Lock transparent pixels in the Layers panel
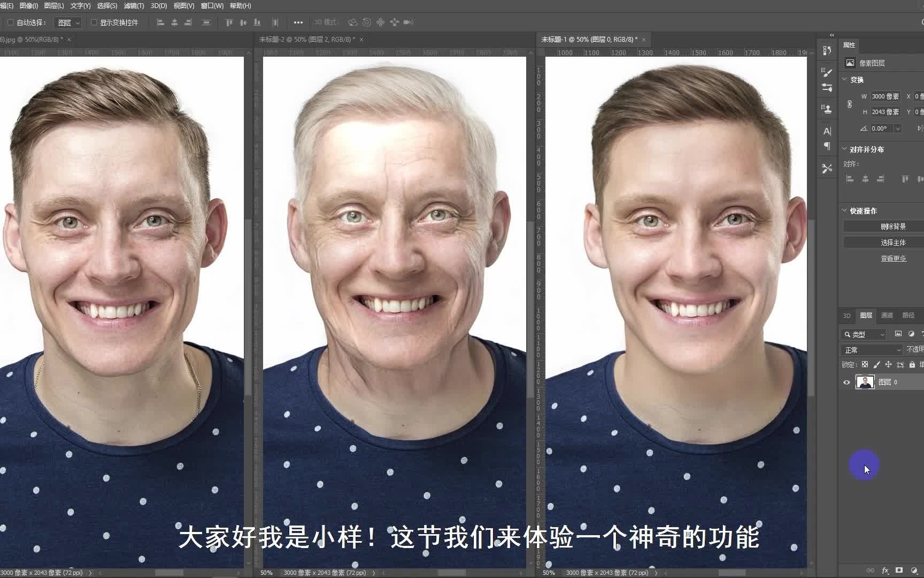 tap(865, 364)
